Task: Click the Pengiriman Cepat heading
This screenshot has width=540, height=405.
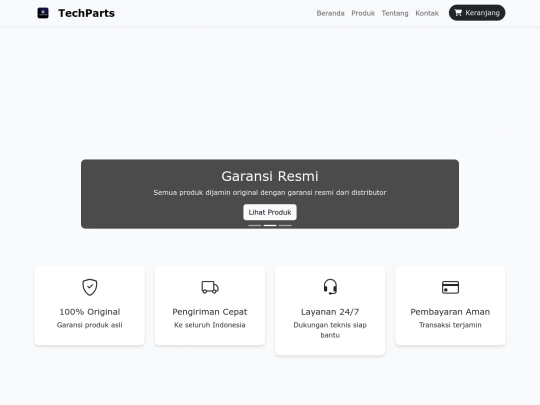Action: point(210,312)
